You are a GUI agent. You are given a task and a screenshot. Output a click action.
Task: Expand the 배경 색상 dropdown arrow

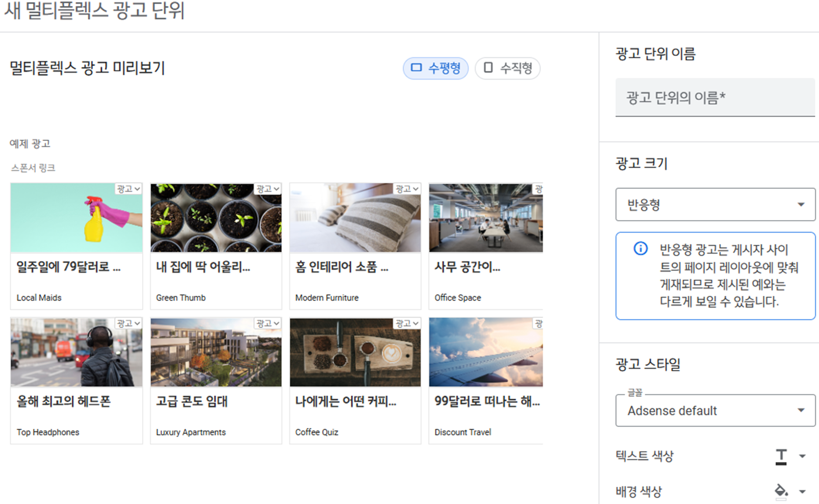(803, 492)
